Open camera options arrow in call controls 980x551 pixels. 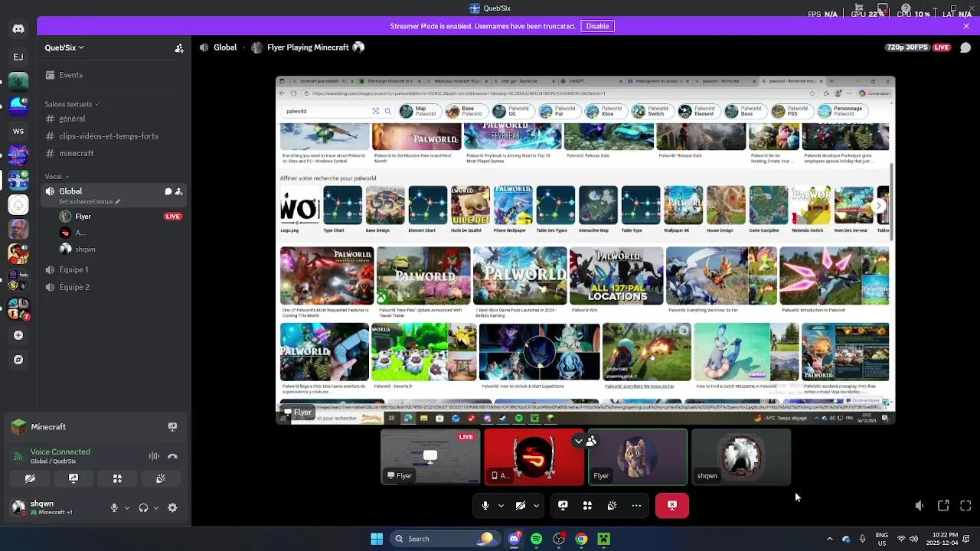[x=537, y=505]
